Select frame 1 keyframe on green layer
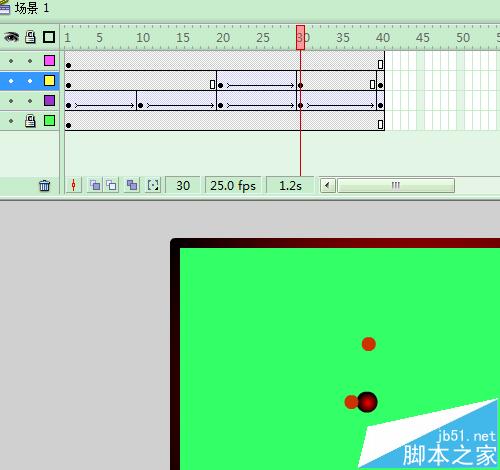This screenshot has width=500, height=470. (x=68, y=125)
